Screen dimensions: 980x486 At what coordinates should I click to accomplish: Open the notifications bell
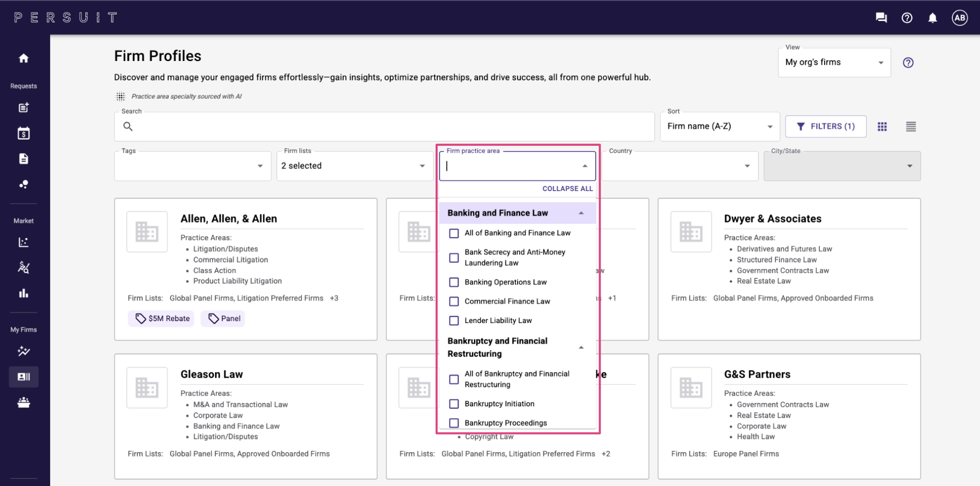932,18
